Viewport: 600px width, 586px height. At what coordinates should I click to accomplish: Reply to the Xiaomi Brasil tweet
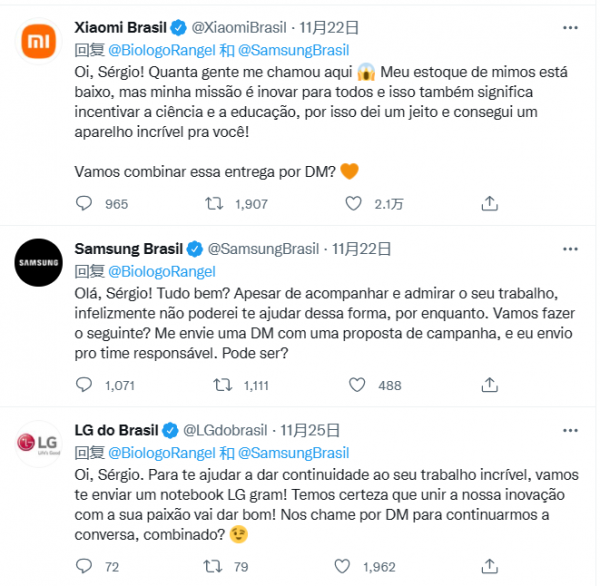coord(85,204)
